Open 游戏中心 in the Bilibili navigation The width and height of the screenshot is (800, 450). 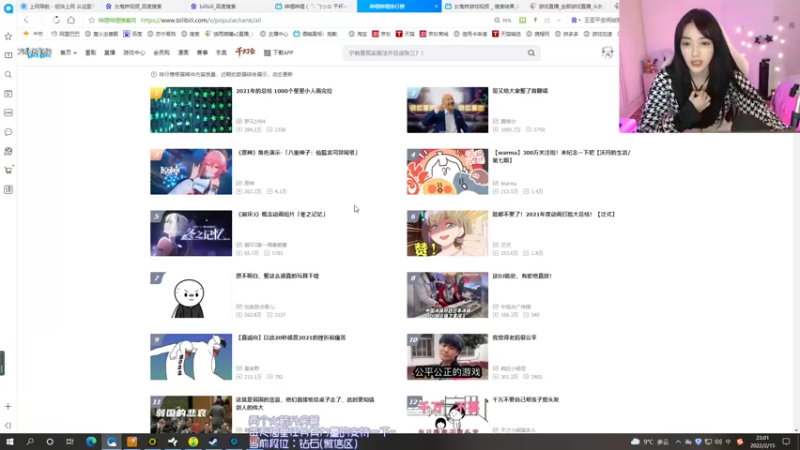coord(134,53)
